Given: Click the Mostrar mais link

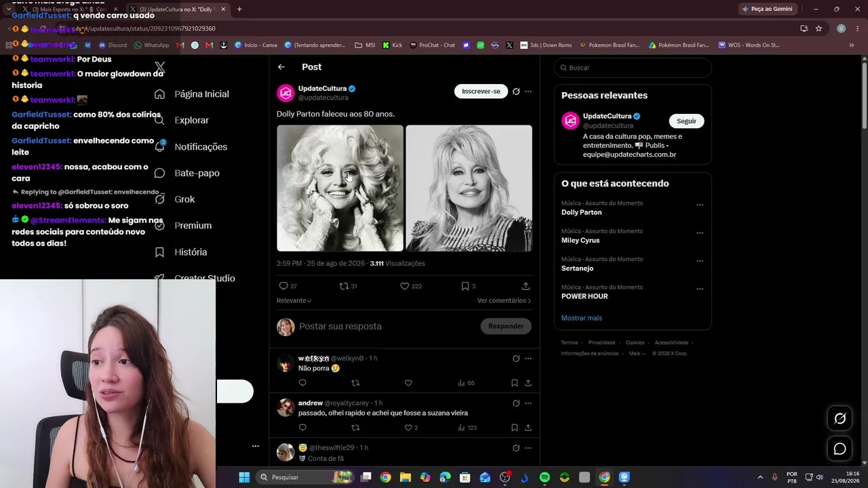Looking at the screenshot, I should click(x=582, y=318).
